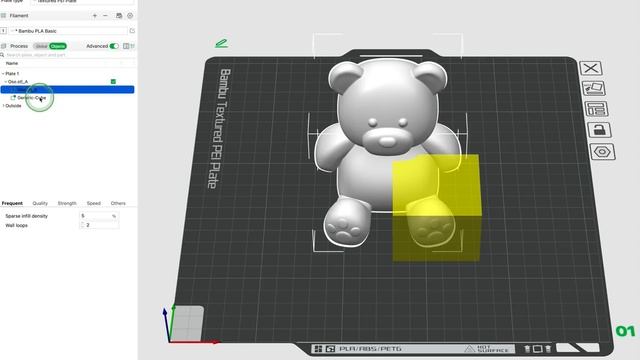
Task: Switch Process to Global mode
Action: coord(41,46)
